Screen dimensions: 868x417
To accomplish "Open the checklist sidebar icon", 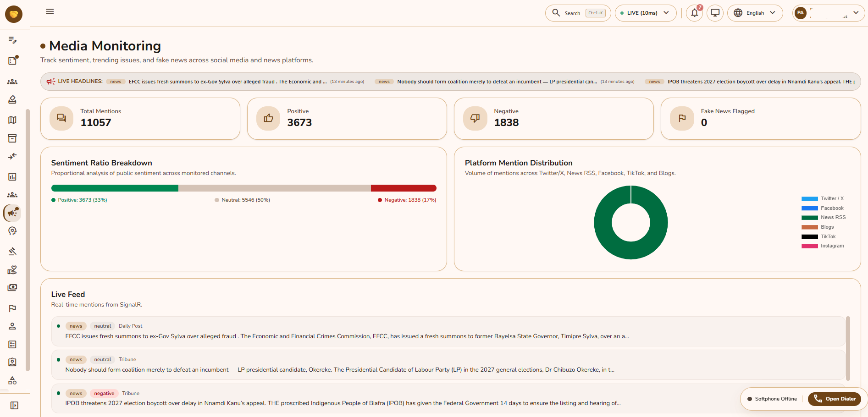I will [x=12, y=344].
